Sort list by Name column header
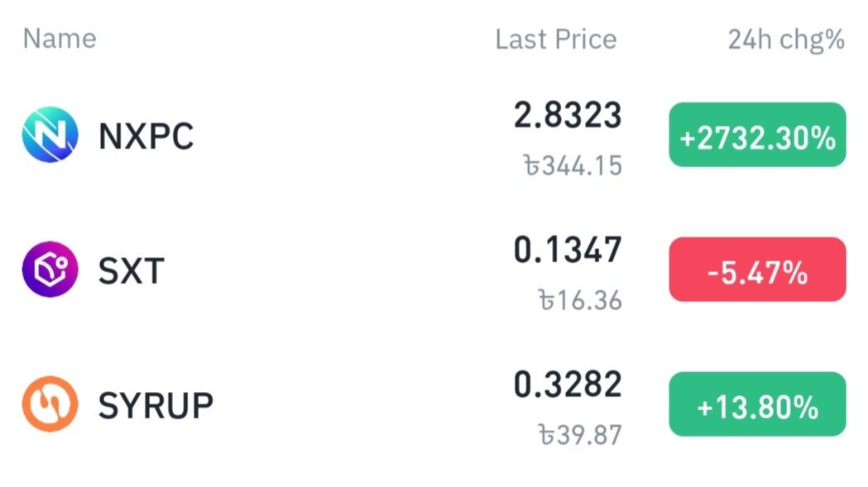The width and height of the screenshot is (868, 487). click(60, 39)
